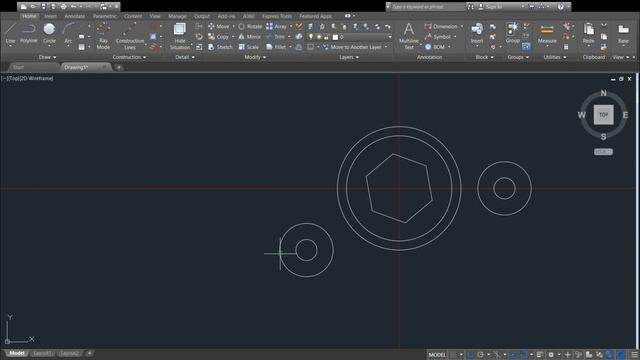Click the viewport label Top 2D Wireframe
The height and width of the screenshot is (360, 640).
coord(27,78)
